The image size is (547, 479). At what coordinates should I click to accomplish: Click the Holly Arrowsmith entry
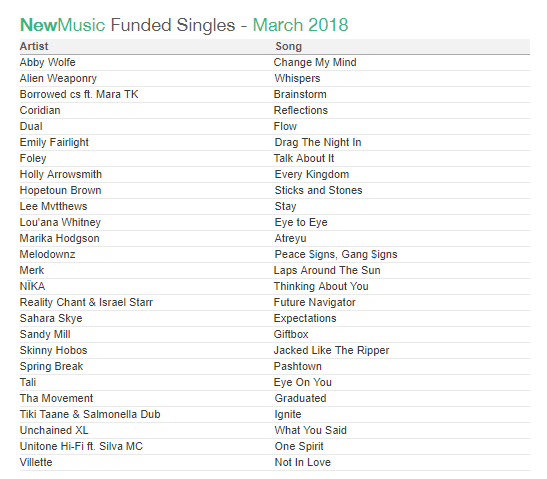click(61, 174)
